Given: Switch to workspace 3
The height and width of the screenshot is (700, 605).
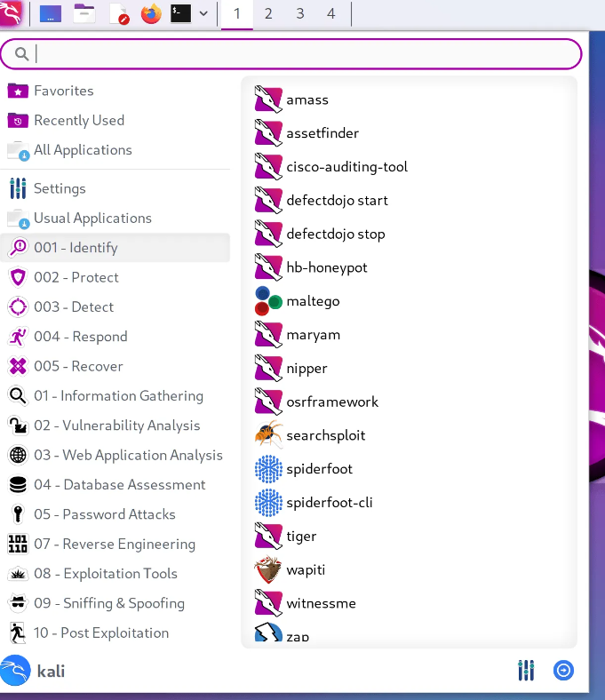Looking at the screenshot, I should 300,14.
